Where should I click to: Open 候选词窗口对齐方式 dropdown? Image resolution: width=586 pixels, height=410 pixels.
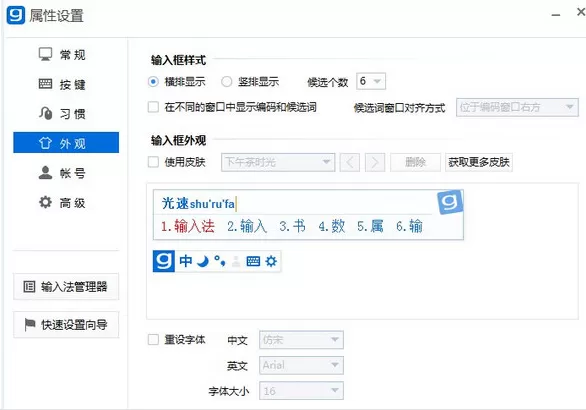[517, 107]
